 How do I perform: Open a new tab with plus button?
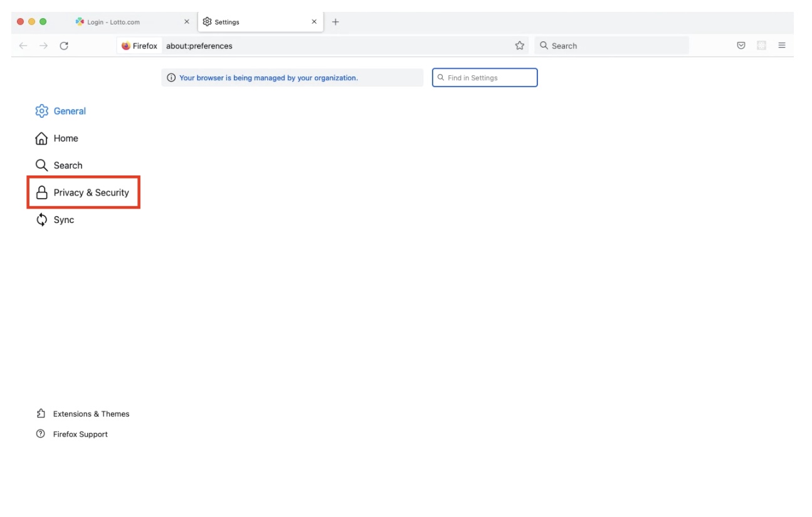[335, 22]
